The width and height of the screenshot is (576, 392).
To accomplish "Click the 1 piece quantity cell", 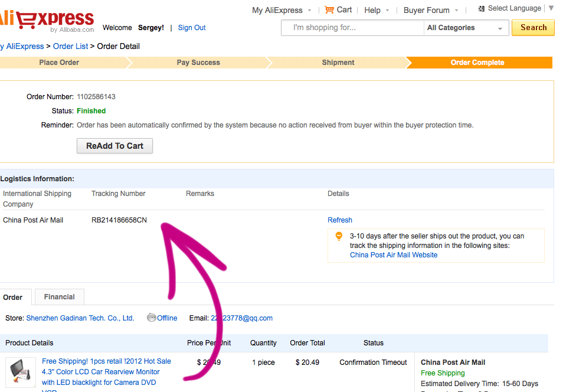I will (x=263, y=362).
